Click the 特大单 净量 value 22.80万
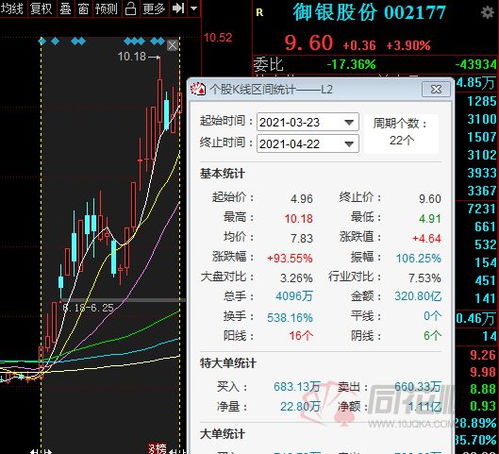 click(300, 407)
